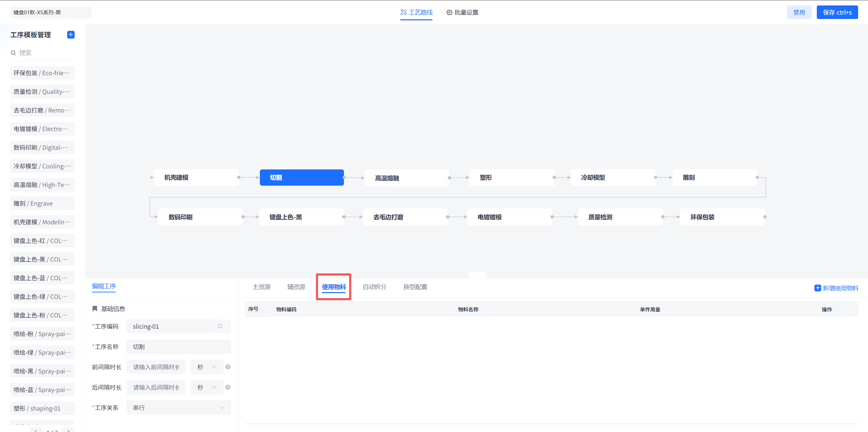The height and width of the screenshot is (432, 868).
Task: Click the search magnifier in the template sidebar
Action: (x=13, y=53)
